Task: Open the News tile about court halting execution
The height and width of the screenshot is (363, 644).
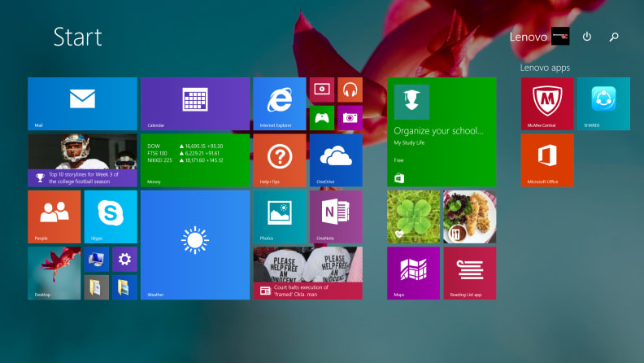Action: [x=307, y=273]
